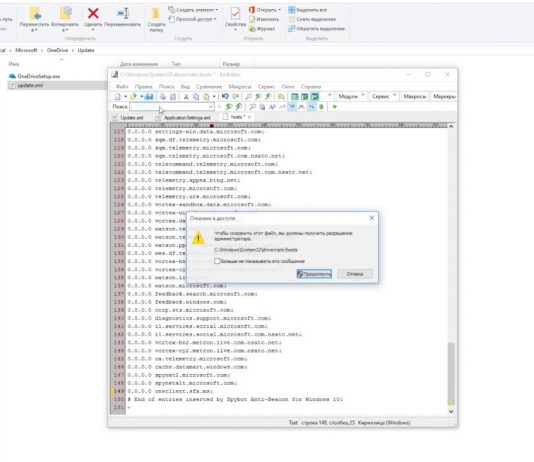Click the Журнал history icon in Explorer ribbon
534x462 pixels.
pos(252,29)
